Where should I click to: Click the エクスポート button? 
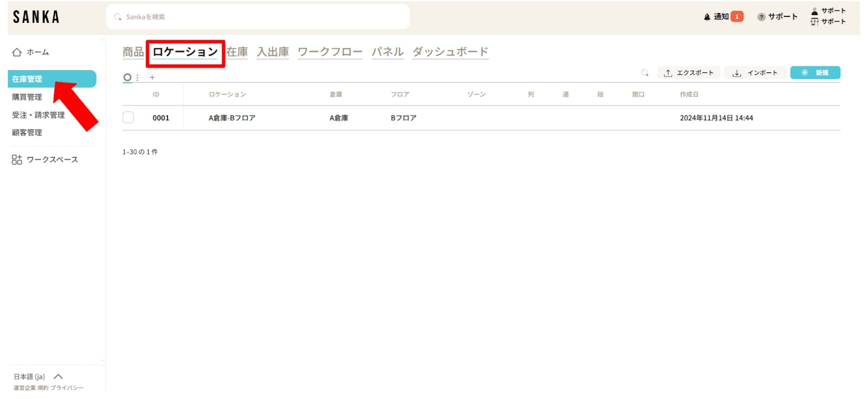click(x=689, y=73)
